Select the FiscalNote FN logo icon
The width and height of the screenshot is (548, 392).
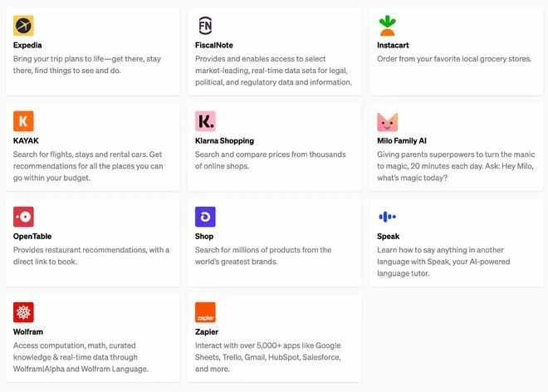(205, 26)
